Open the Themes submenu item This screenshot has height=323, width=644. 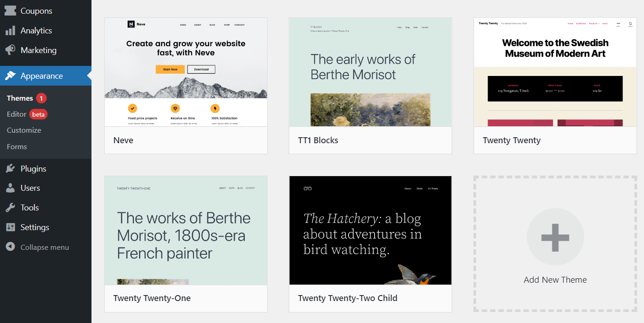(x=20, y=98)
